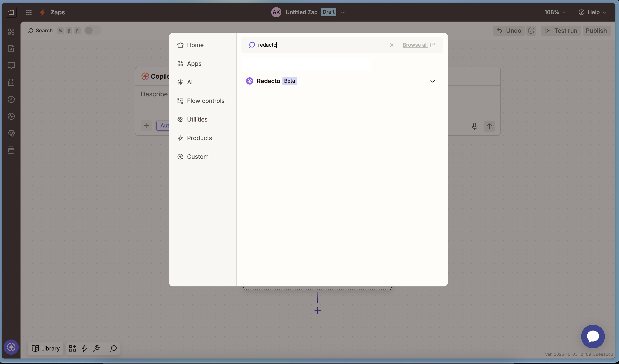Image resolution: width=619 pixels, height=364 pixels.
Task: Expand the Untitled Zap Draft dropdown arrow
Action: [342, 12]
